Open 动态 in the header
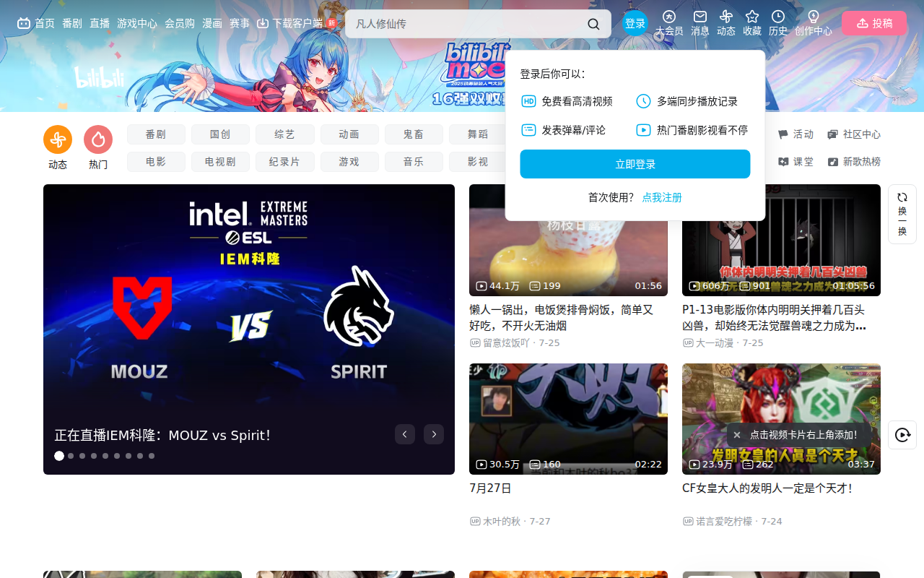924x578 pixels. tap(726, 23)
